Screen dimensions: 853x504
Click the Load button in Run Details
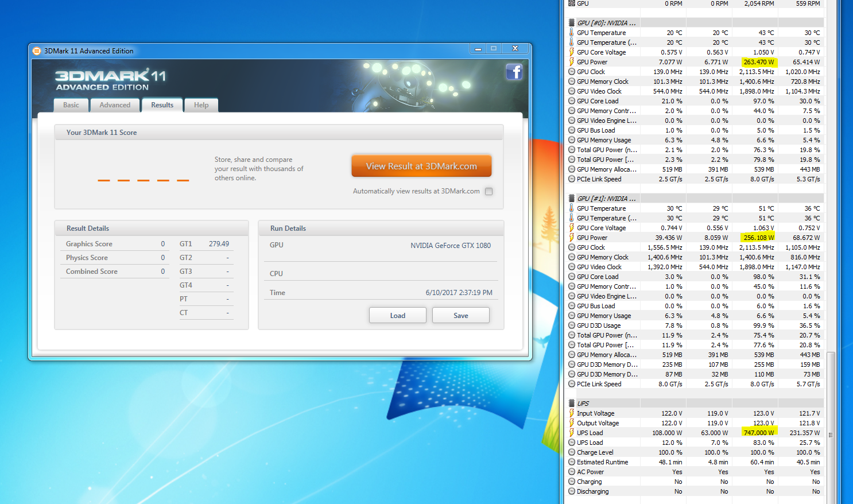tap(397, 316)
